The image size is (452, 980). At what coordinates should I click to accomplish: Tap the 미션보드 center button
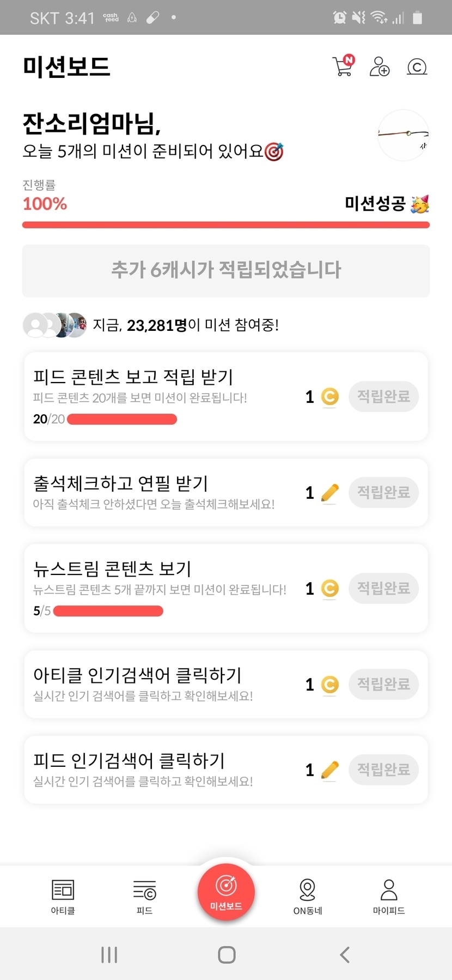[x=226, y=892]
